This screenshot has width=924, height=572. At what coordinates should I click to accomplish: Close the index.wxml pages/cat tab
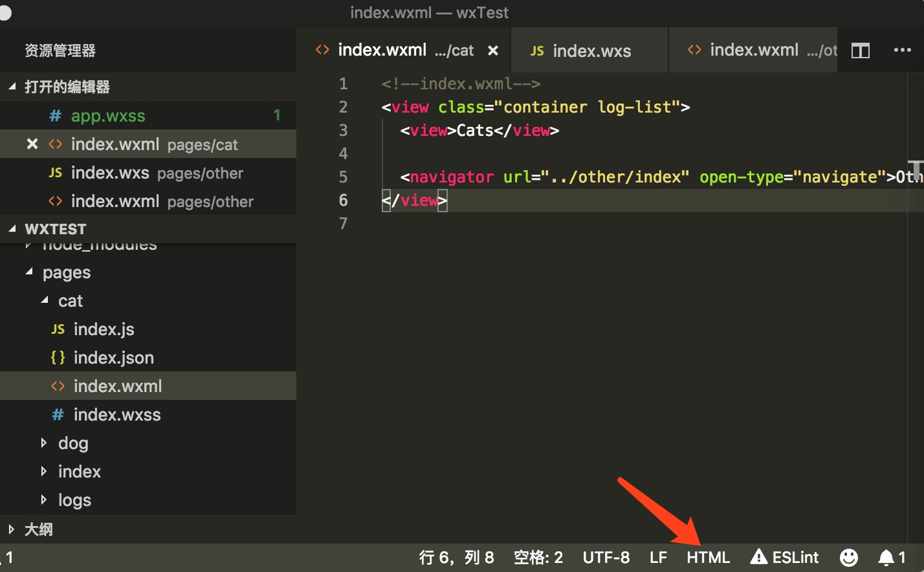point(492,50)
